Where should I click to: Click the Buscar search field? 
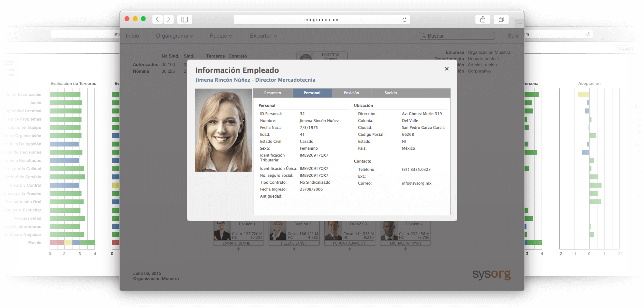pyautogui.click(x=457, y=36)
